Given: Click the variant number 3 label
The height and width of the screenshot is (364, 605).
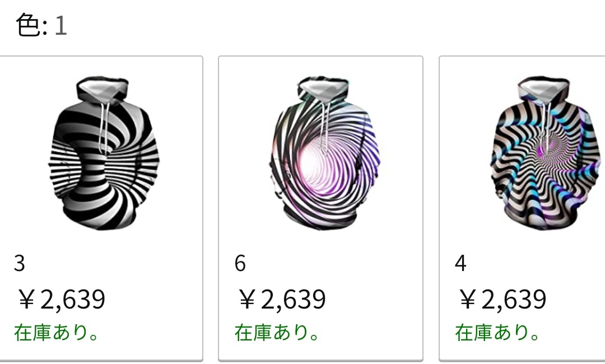Looking at the screenshot, I should pyautogui.click(x=20, y=263).
